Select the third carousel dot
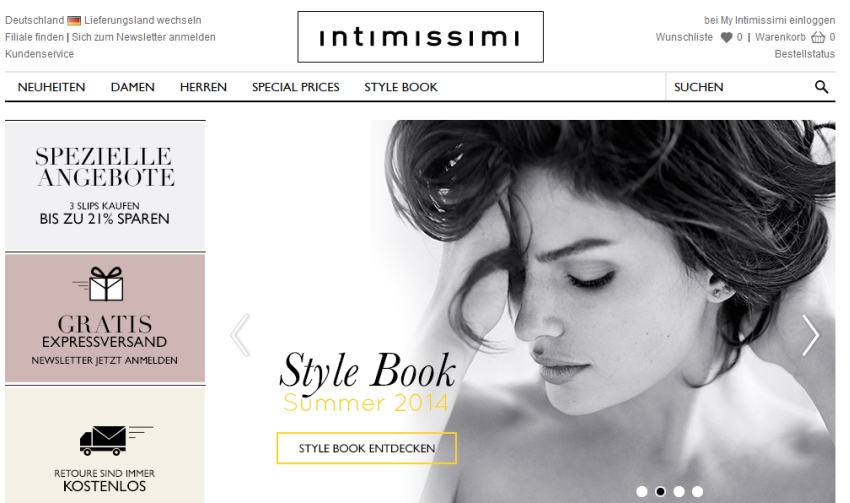This screenshot has width=850, height=503. pos(679,491)
